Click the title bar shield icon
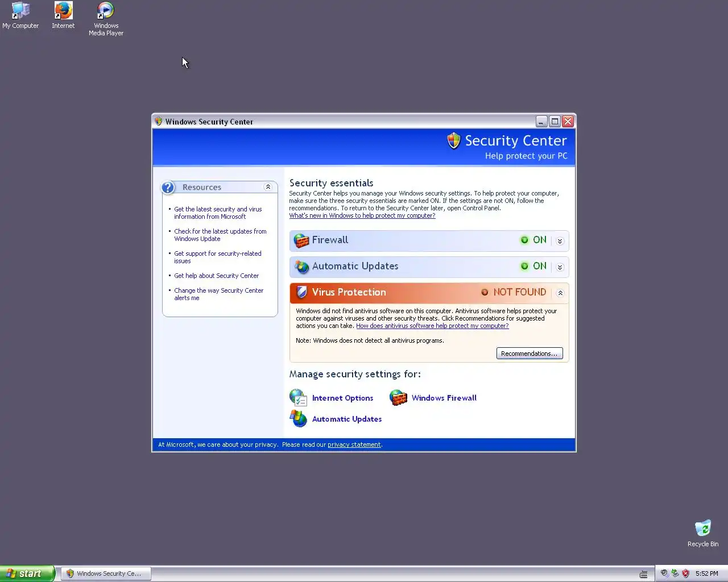The height and width of the screenshot is (582, 728). click(159, 121)
